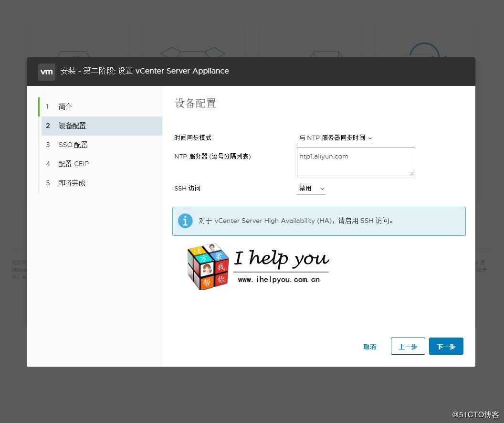The height and width of the screenshot is (423, 504).
Task: Select step 2 设备配置 in the sidebar
Action: click(x=102, y=126)
